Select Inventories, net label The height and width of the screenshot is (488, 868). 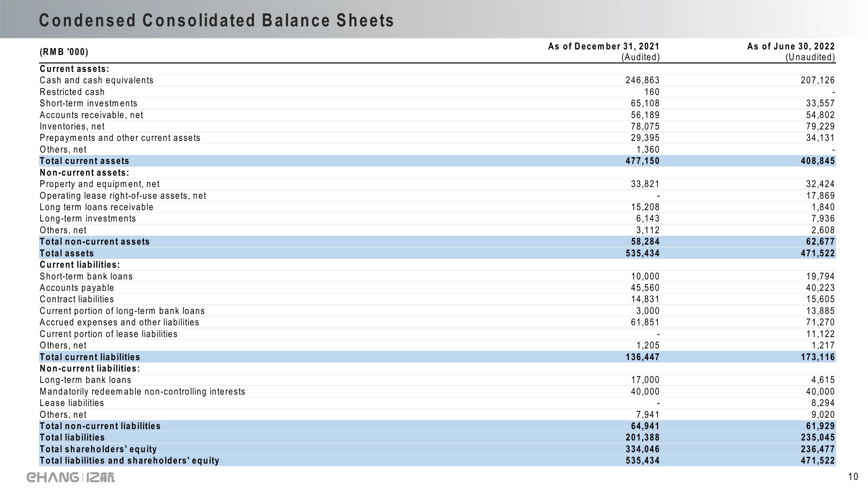[x=72, y=126]
